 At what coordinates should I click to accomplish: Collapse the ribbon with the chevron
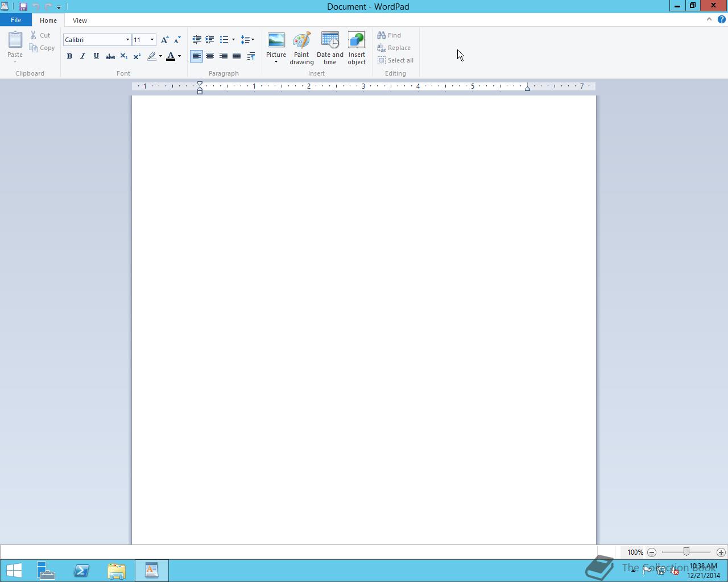(x=709, y=19)
